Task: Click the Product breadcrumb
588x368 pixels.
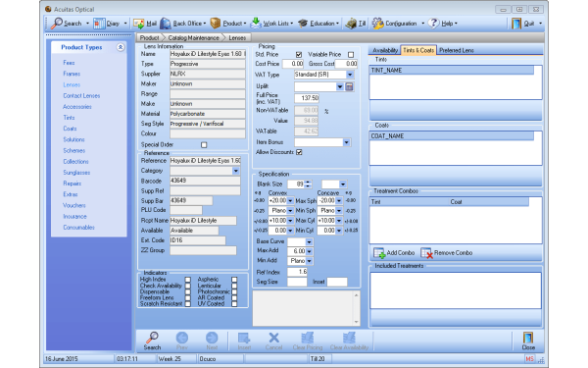Action: point(149,38)
